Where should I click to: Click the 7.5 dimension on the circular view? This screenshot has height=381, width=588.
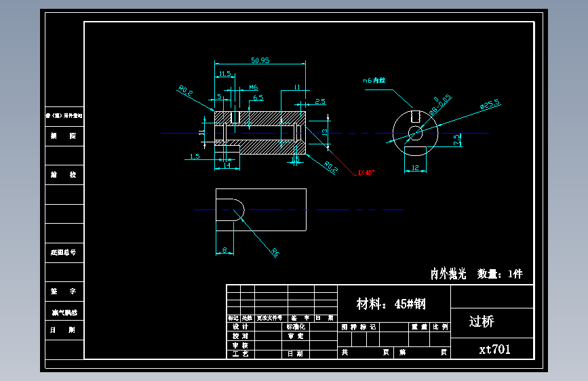(456, 140)
